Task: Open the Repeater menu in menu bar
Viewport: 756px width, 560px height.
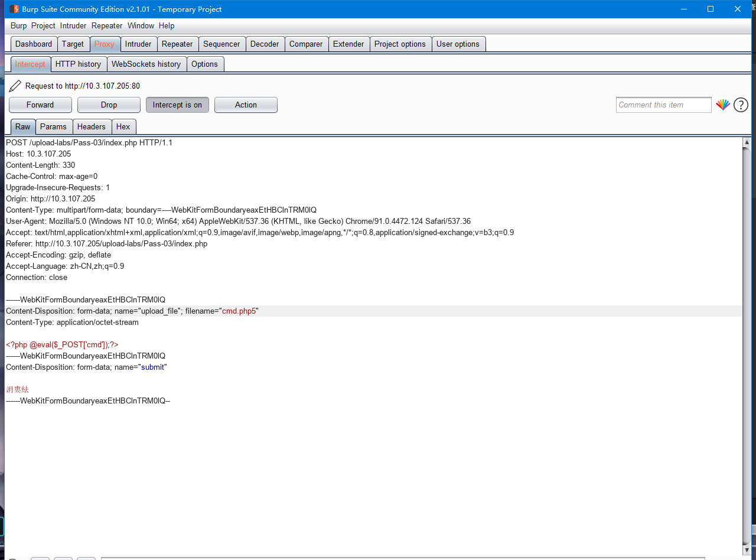Action: click(x=107, y=25)
